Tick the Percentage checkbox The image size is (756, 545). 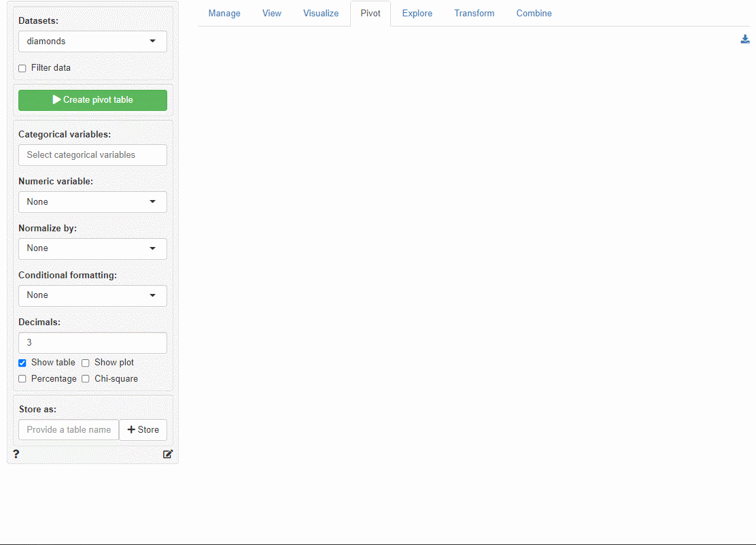[x=22, y=379]
